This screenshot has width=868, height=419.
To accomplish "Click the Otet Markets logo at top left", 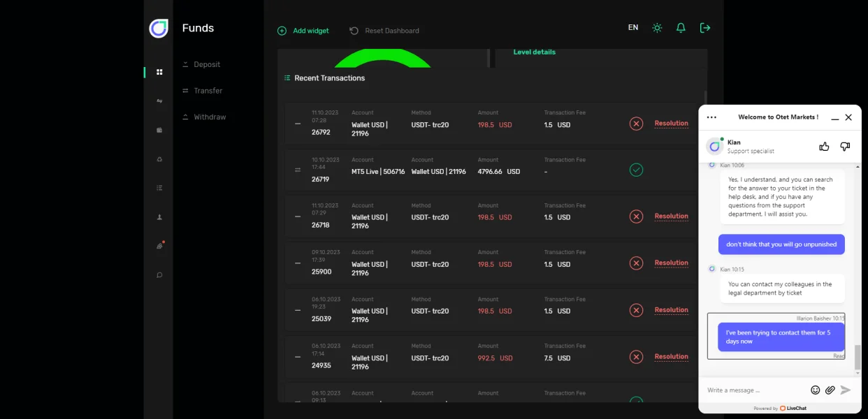I will tap(159, 29).
